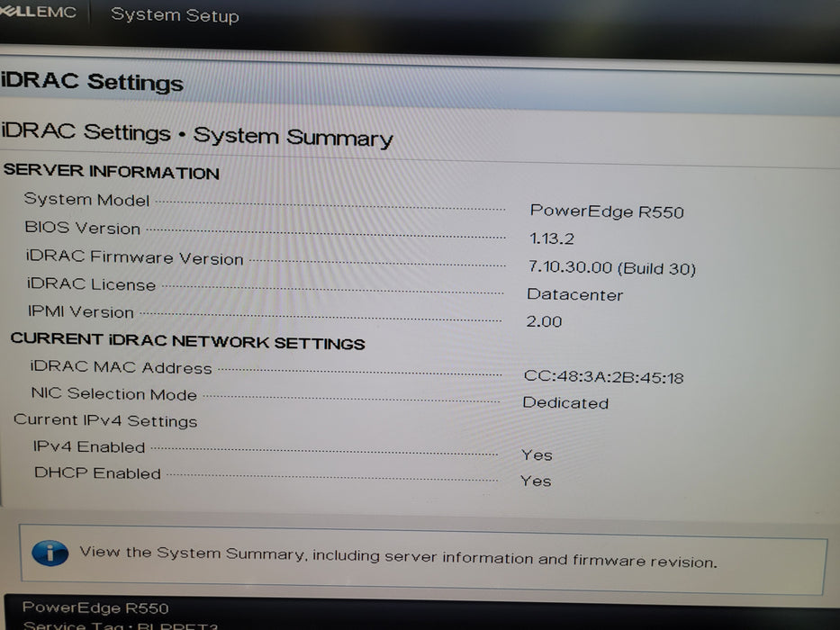The width and height of the screenshot is (840, 630).
Task: Select the IPMI Version label
Action: (x=81, y=311)
